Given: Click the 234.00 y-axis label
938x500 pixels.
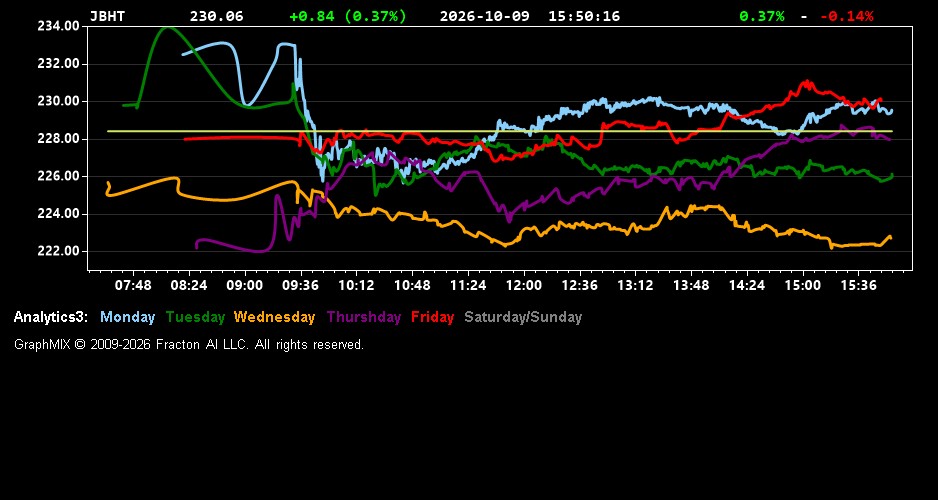Looking at the screenshot, I should coord(58,26).
